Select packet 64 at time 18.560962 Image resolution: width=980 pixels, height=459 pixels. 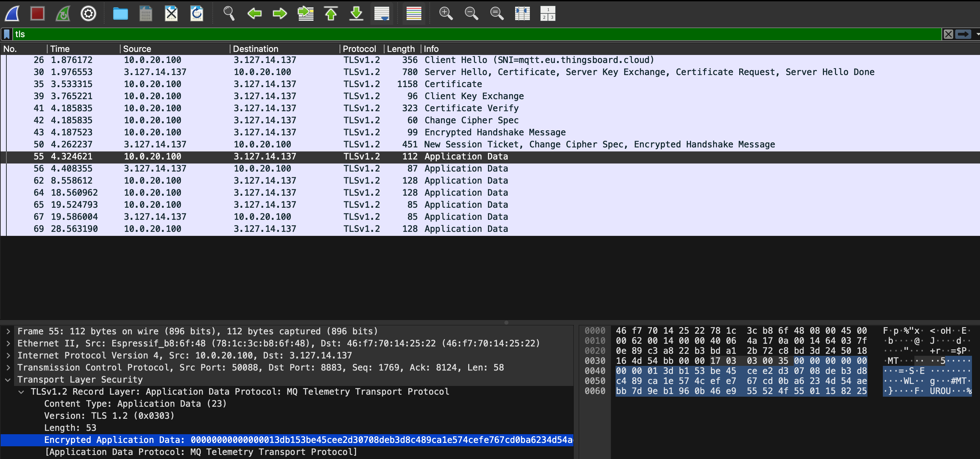[x=490, y=193]
